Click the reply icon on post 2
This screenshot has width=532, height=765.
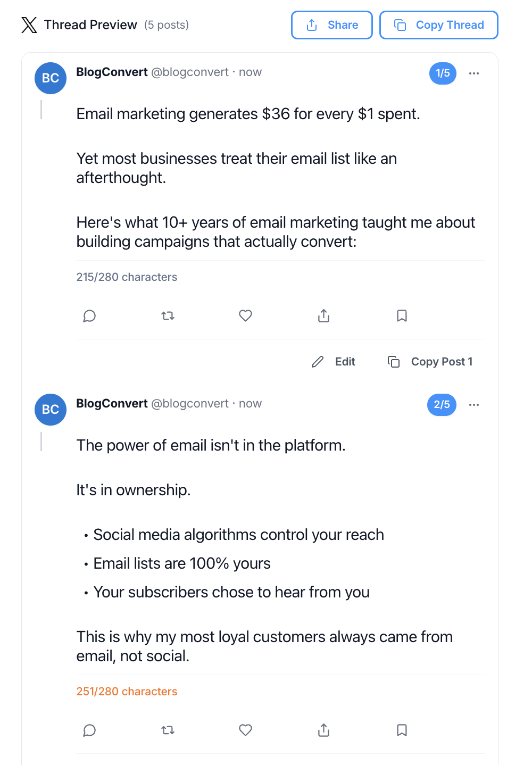pyautogui.click(x=89, y=730)
